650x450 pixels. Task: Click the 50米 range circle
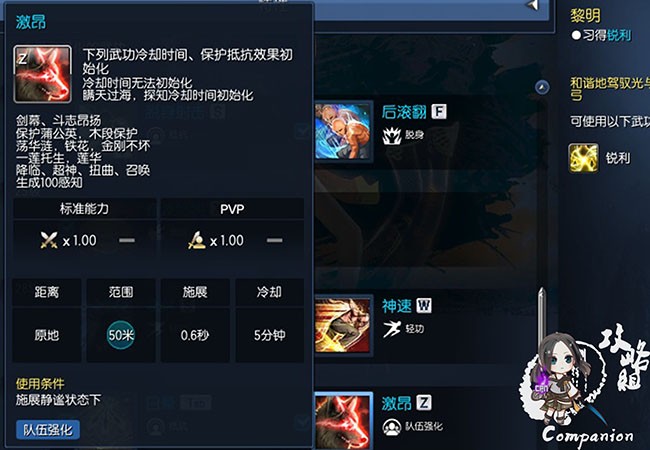[121, 335]
